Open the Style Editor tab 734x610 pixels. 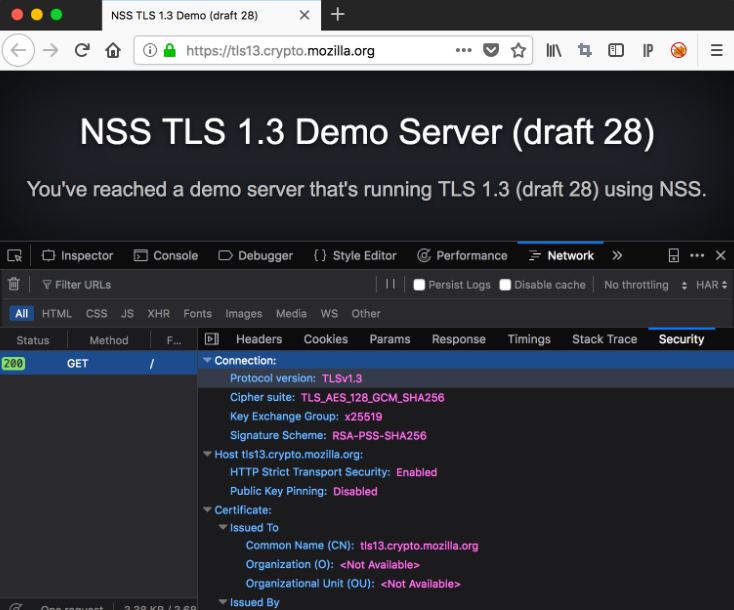coord(355,256)
